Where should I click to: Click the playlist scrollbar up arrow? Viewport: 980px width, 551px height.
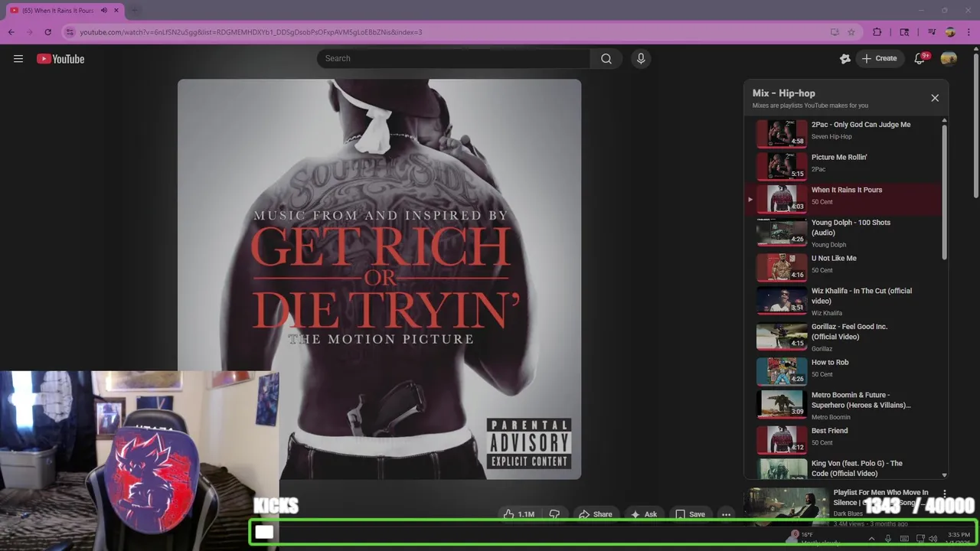[x=944, y=121]
